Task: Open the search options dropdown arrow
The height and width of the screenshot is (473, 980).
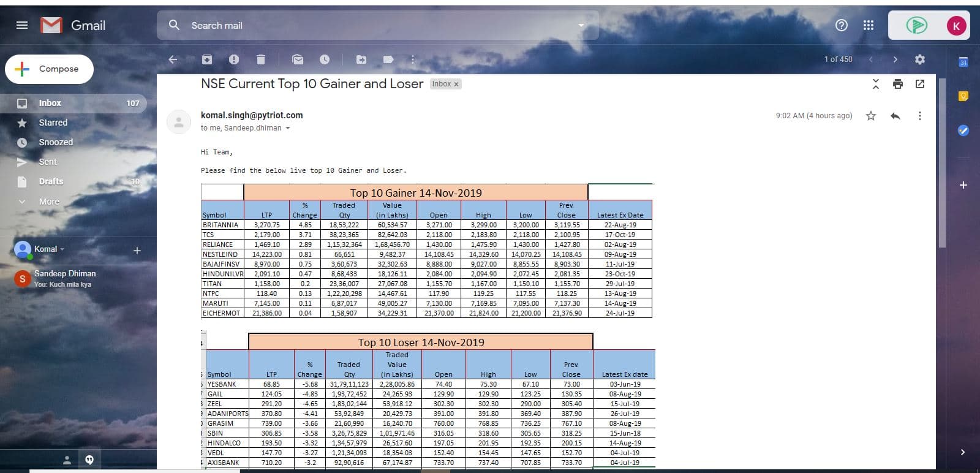Action: tap(581, 26)
